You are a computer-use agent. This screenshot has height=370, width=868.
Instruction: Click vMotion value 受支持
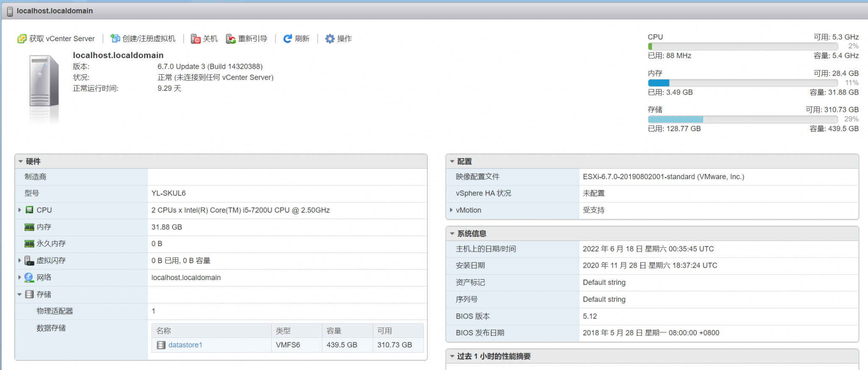[594, 210]
